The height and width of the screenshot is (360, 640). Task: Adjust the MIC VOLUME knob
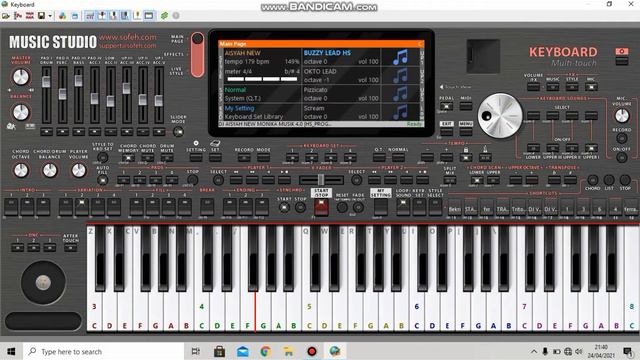point(622,116)
